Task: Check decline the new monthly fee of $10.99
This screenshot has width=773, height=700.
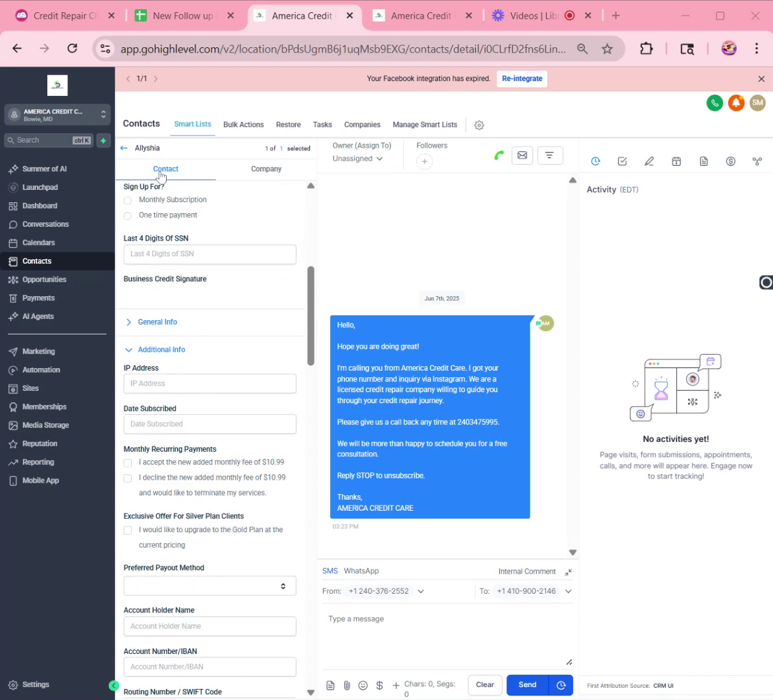Action: click(128, 478)
